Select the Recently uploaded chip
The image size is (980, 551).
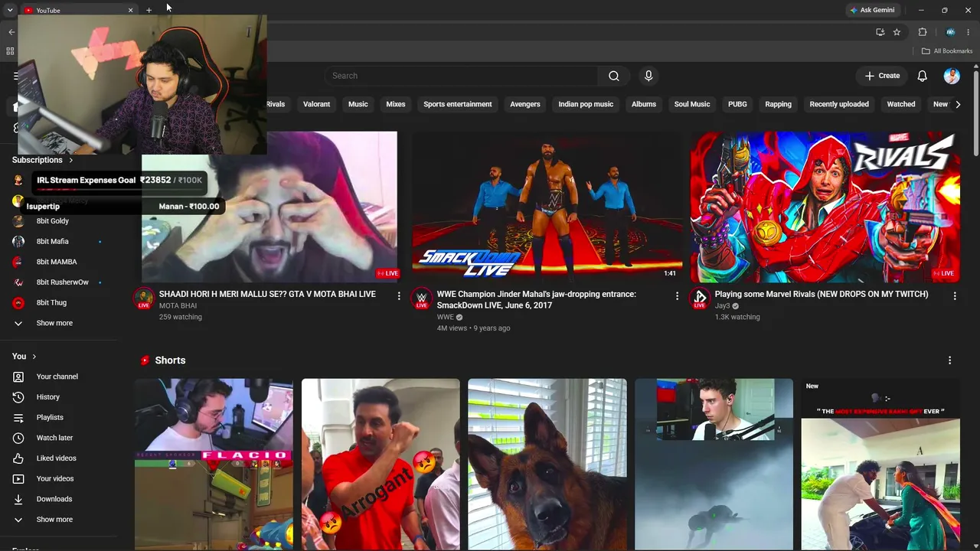click(839, 104)
